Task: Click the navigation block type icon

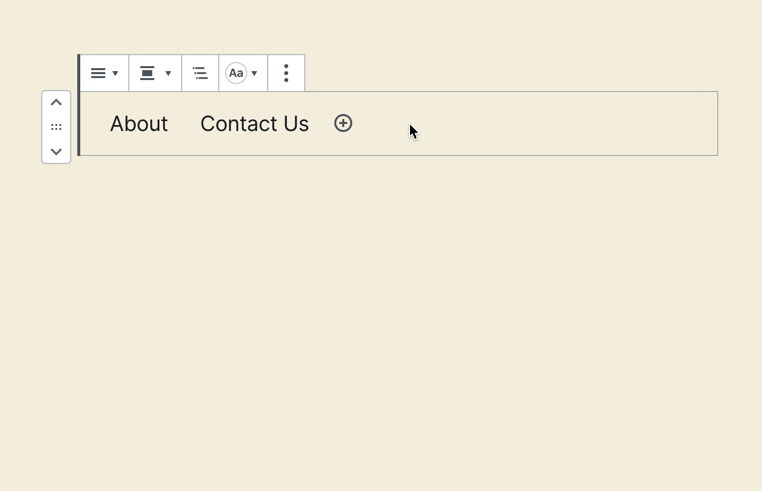Action: (98, 73)
